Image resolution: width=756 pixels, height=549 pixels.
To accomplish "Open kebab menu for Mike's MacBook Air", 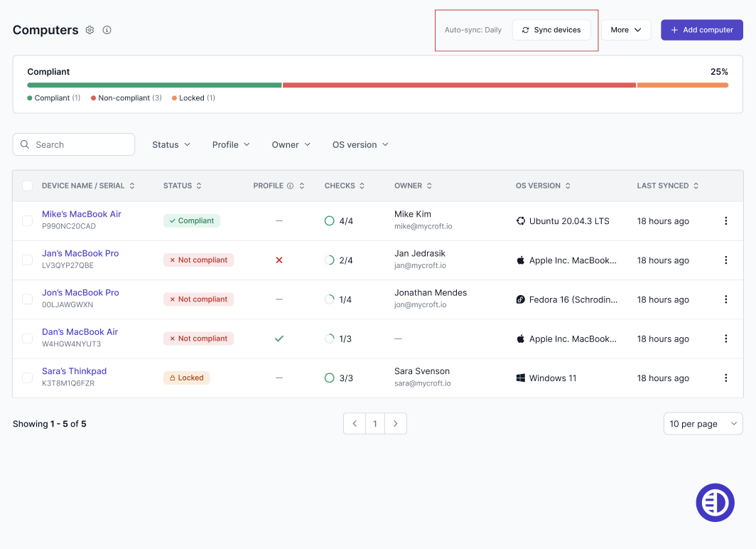I will click(725, 221).
